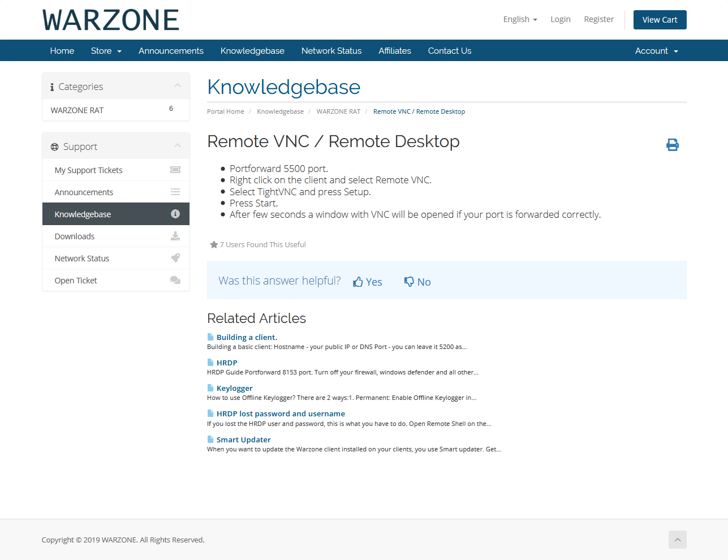The image size is (728, 560).
Task: Click the My Support Tickets ticket icon
Action: (x=175, y=170)
